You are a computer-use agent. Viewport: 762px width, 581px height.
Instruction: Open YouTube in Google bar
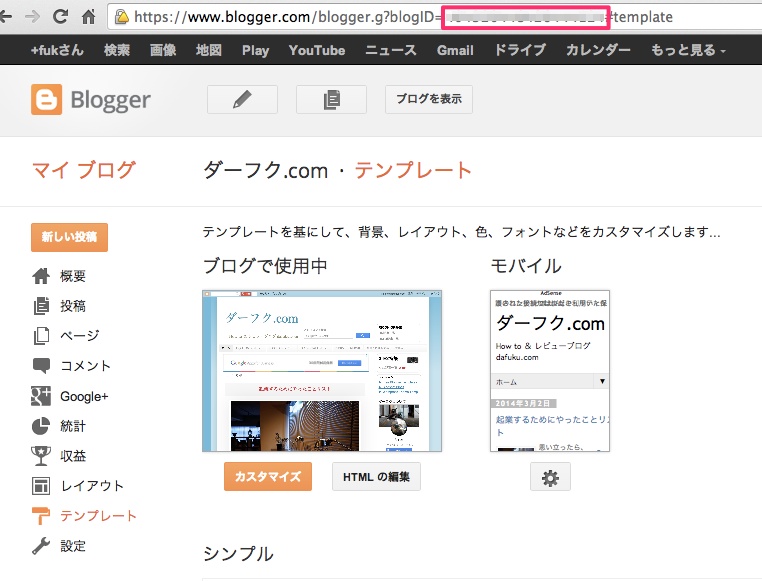coord(317,50)
